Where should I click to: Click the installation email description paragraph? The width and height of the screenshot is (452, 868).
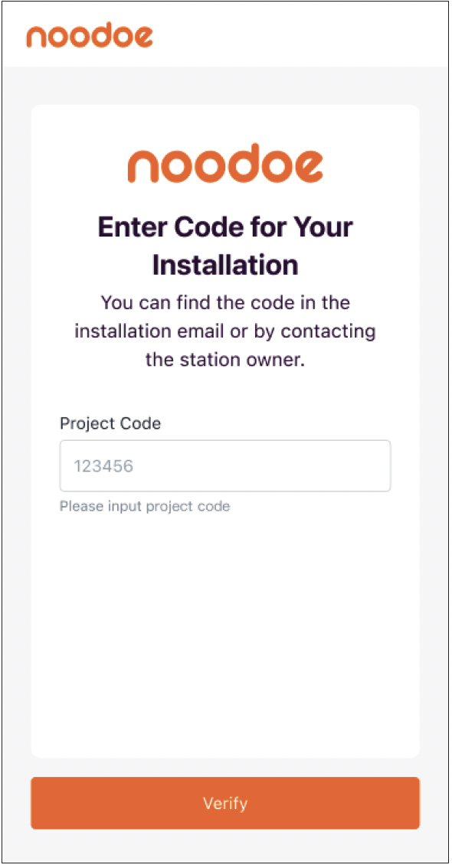pyautogui.click(x=225, y=331)
